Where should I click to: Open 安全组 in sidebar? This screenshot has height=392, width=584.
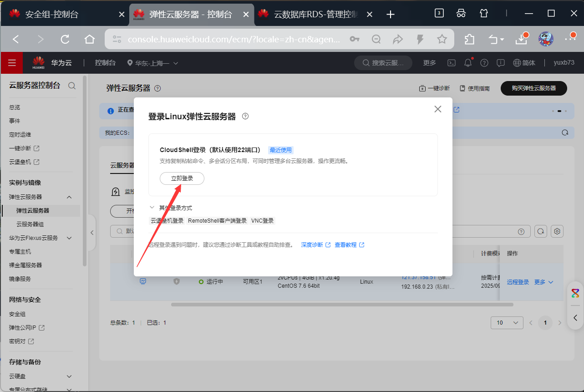tap(17, 314)
